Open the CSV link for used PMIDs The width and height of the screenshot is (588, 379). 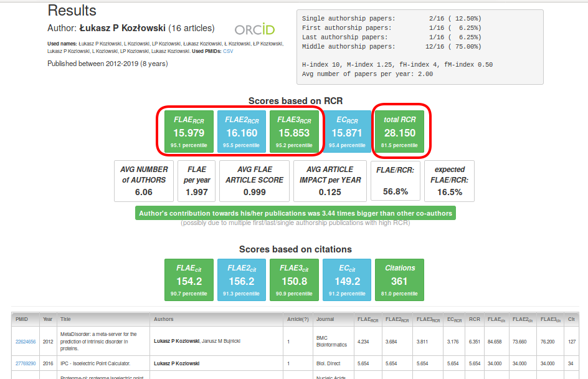pos(228,51)
